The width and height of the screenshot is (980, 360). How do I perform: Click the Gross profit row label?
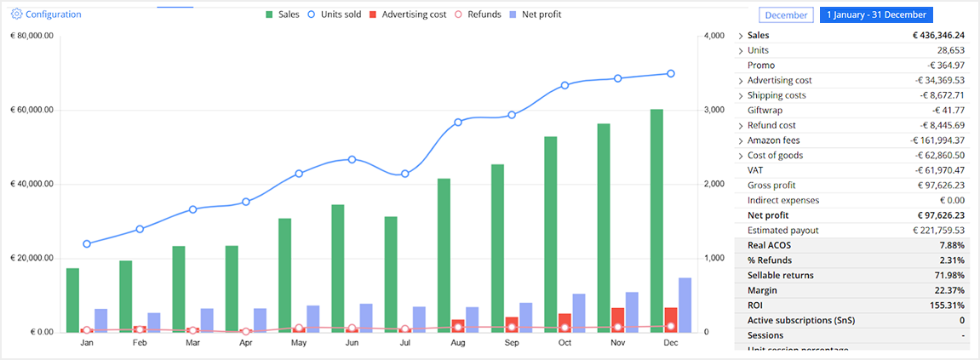(771, 186)
